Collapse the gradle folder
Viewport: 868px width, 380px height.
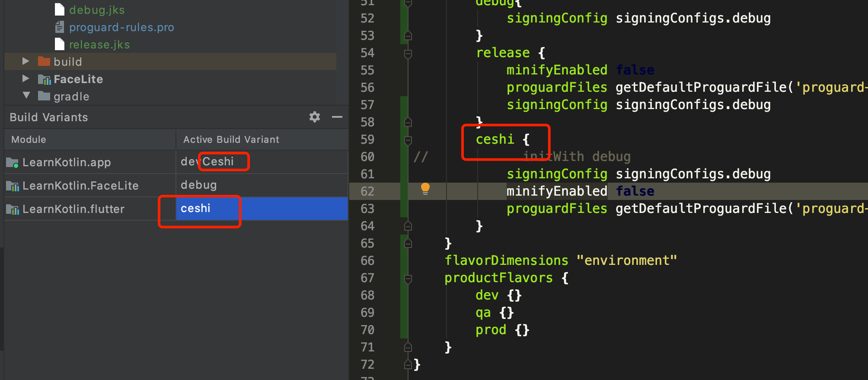click(x=26, y=95)
